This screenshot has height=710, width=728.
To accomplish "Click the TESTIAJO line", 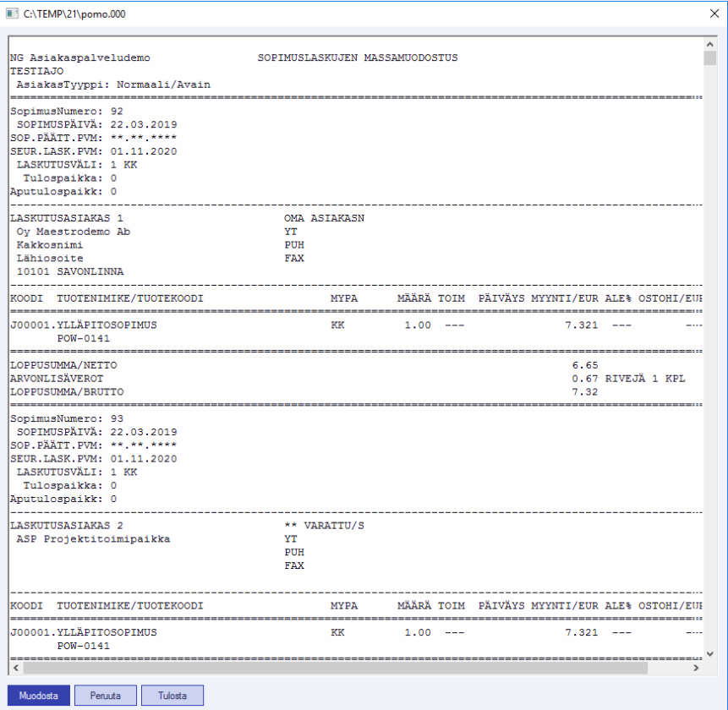I will pyautogui.click(x=36, y=71).
